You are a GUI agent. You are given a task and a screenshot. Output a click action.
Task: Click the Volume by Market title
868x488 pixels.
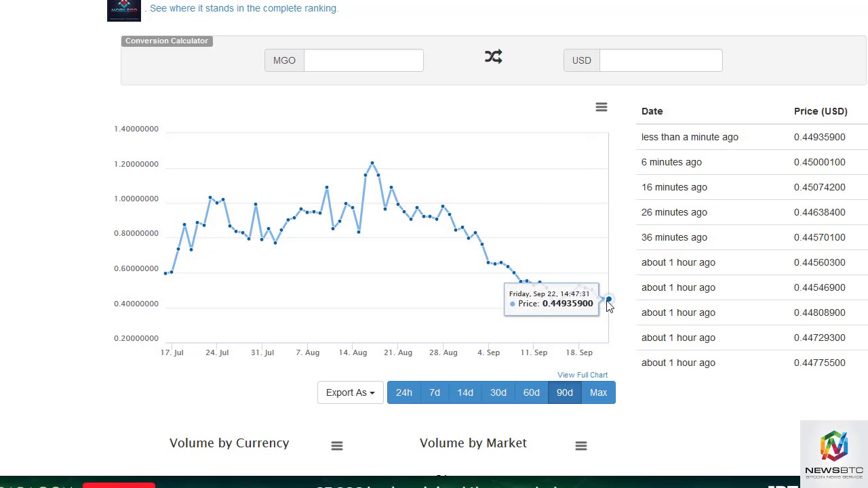[x=473, y=443]
